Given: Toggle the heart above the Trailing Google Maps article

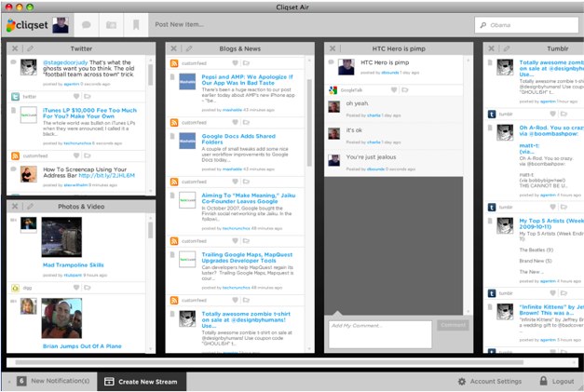Looking at the screenshot, I should click(x=235, y=241).
